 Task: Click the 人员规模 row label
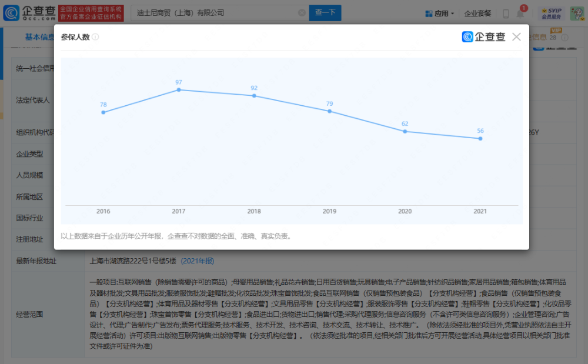(x=29, y=175)
